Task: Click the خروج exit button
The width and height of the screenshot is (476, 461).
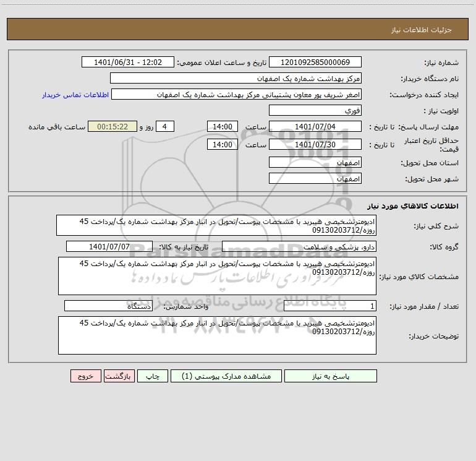Action: point(85,376)
